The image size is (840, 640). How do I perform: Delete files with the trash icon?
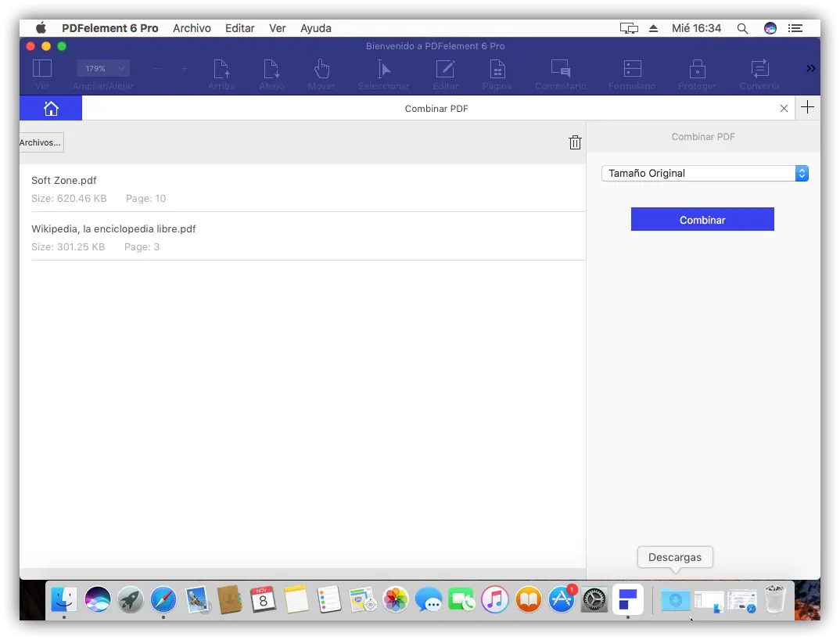tap(575, 142)
